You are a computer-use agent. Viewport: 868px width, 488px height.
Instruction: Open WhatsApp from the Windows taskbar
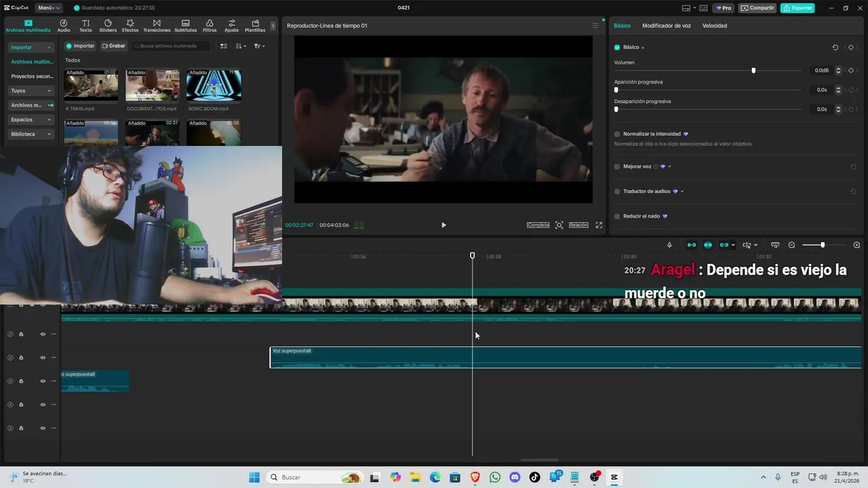495,477
